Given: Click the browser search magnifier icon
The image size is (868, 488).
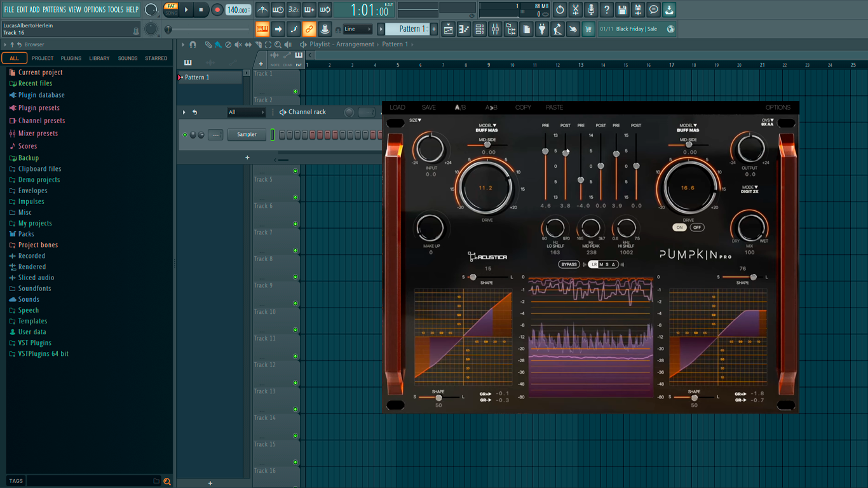Looking at the screenshot, I should (x=167, y=482).
